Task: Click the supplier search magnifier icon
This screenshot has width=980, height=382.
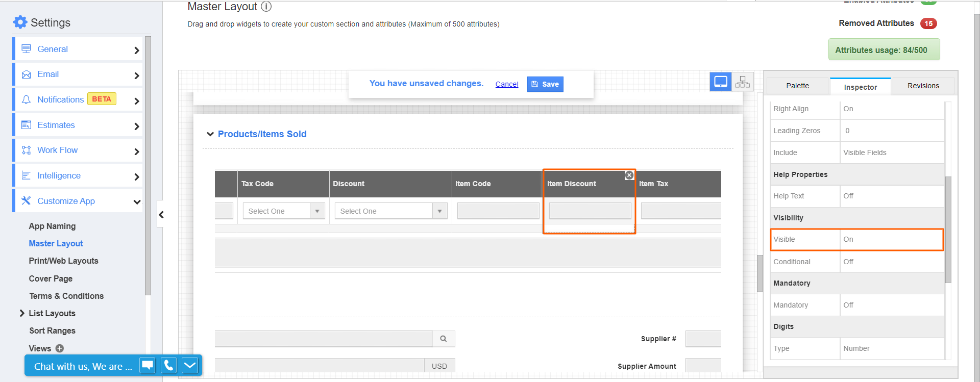Action: [x=444, y=339]
